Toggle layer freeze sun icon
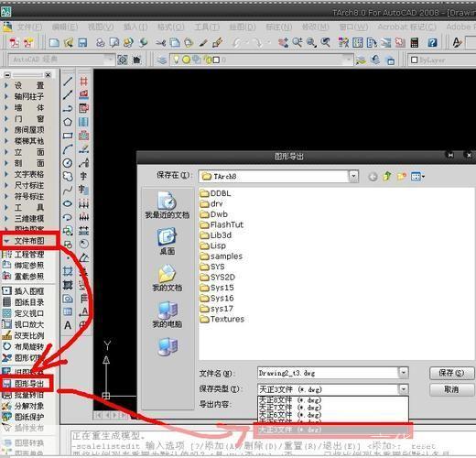The height and width of the screenshot is (458, 476). click(x=186, y=60)
